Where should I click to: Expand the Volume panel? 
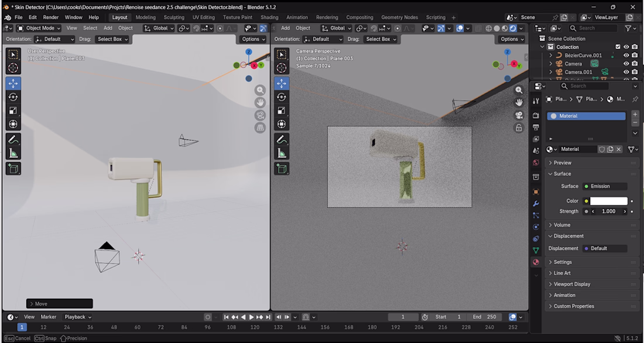(562, 225)
